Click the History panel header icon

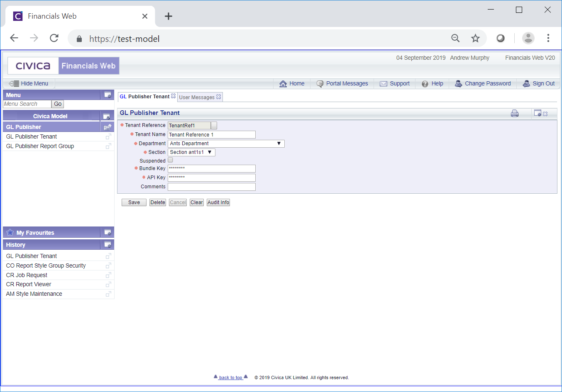(108, 245)
